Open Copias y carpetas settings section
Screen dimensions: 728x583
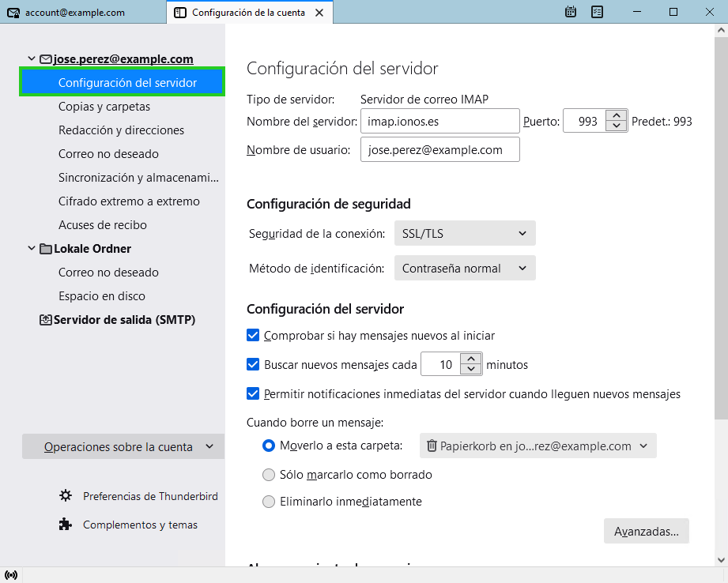click(104, 107)
